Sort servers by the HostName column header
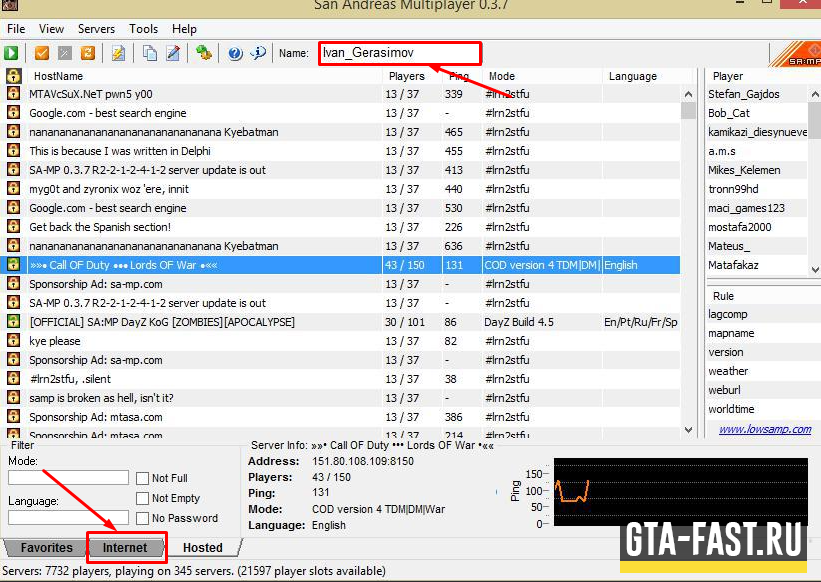Image resolution: width=821 pixels, height=582 pixels. pos(206,76)
